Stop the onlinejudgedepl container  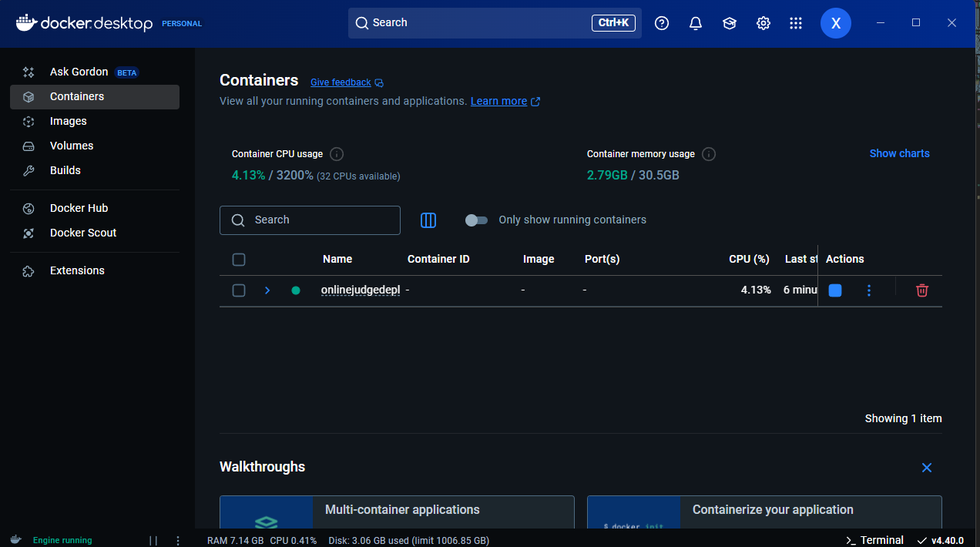835,290
